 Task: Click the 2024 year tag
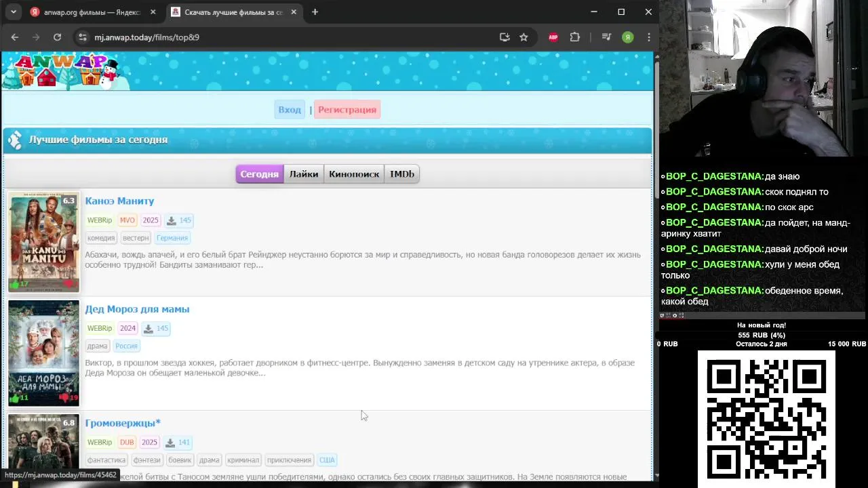pos(127,329)
